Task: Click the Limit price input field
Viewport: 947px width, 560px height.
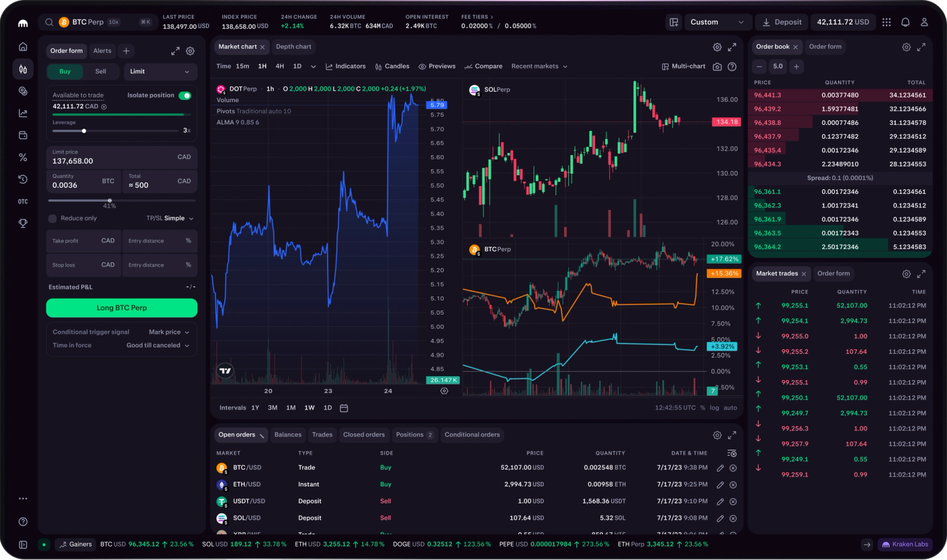Action: [121, 157]
